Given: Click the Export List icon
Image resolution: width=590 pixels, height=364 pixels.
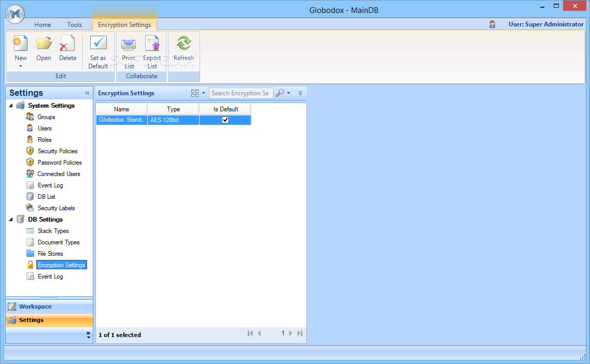Looking at the screenshot, I should (152, 43).
